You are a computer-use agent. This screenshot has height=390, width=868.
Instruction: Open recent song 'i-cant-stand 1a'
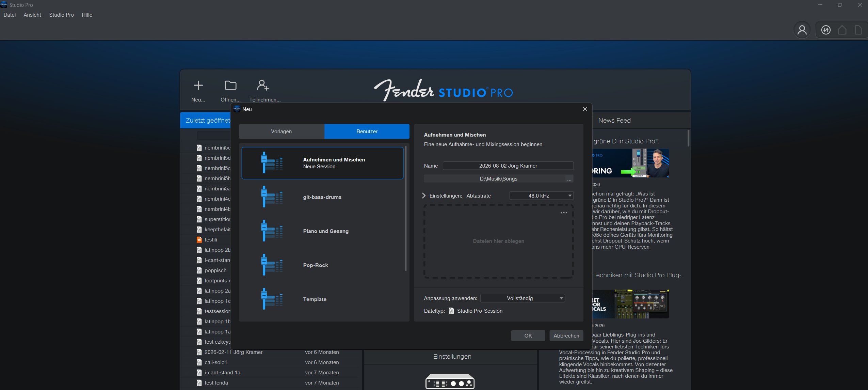pyautogui.click(x=222, y=373)
